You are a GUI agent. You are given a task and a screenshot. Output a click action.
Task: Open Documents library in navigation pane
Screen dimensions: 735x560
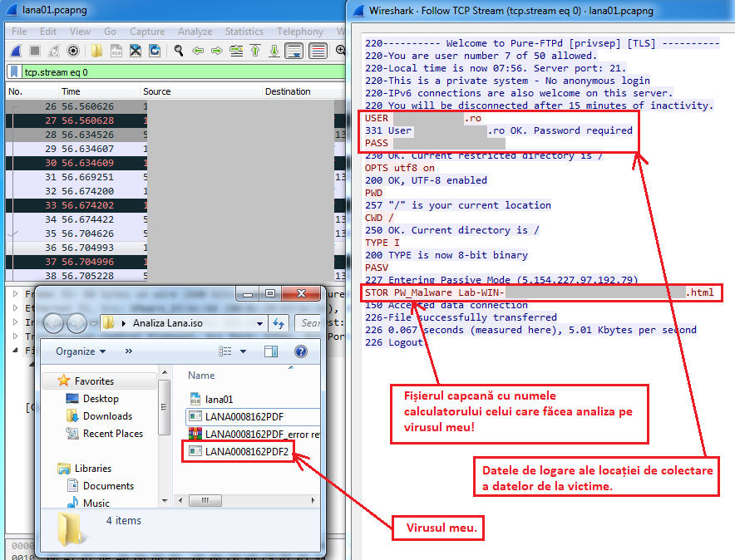tap(108, 486)
